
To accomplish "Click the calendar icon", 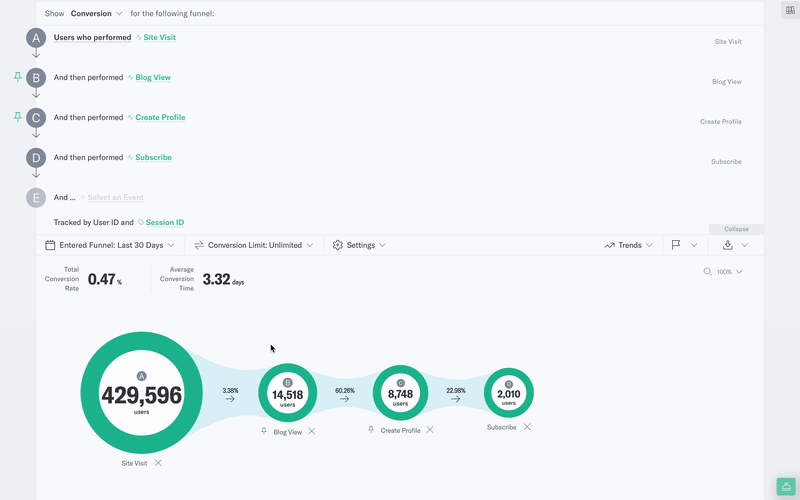I will pyautogui.click(x=50, y=245).
